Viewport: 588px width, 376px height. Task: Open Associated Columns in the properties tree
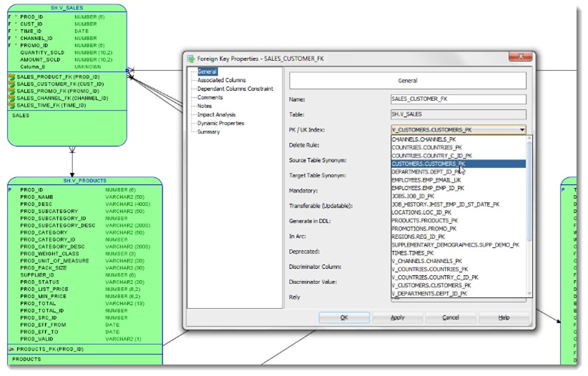pos(221,80)
